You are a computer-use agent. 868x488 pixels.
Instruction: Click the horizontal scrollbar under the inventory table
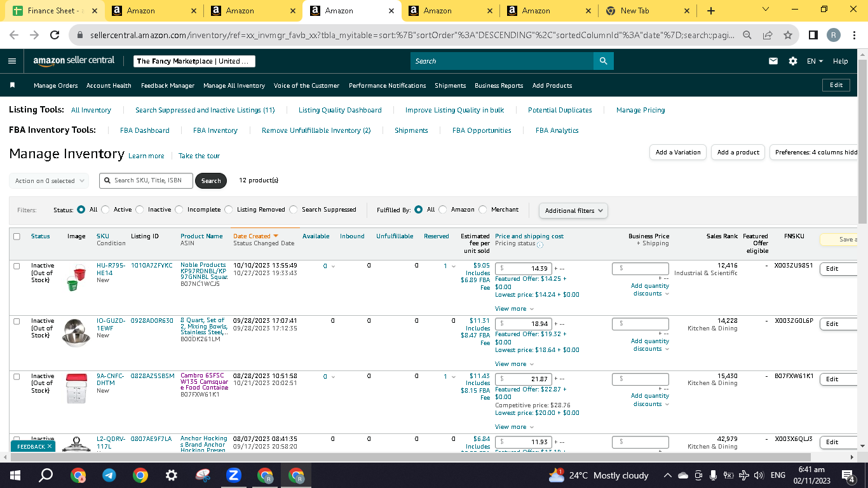click(x=409, y=457)
